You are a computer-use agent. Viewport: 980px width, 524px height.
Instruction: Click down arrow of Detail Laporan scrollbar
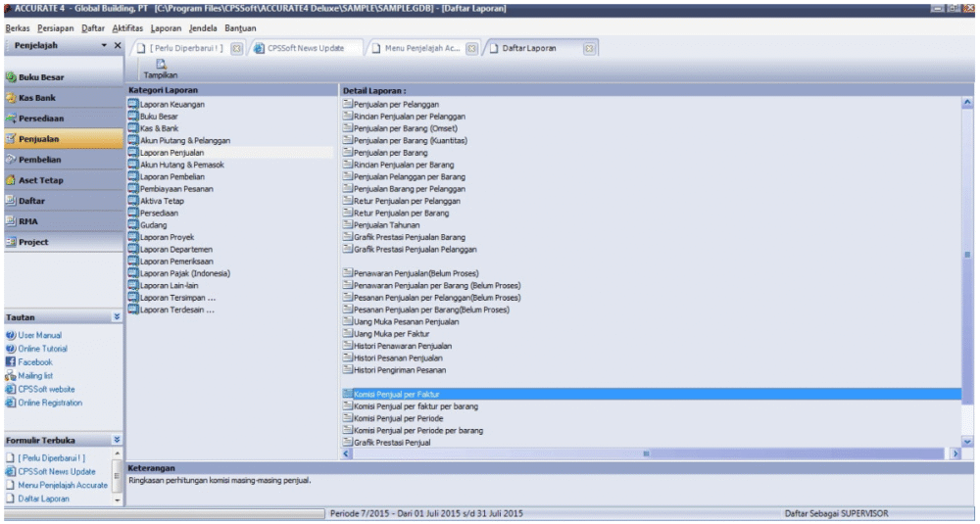click(x=967, y=443)
